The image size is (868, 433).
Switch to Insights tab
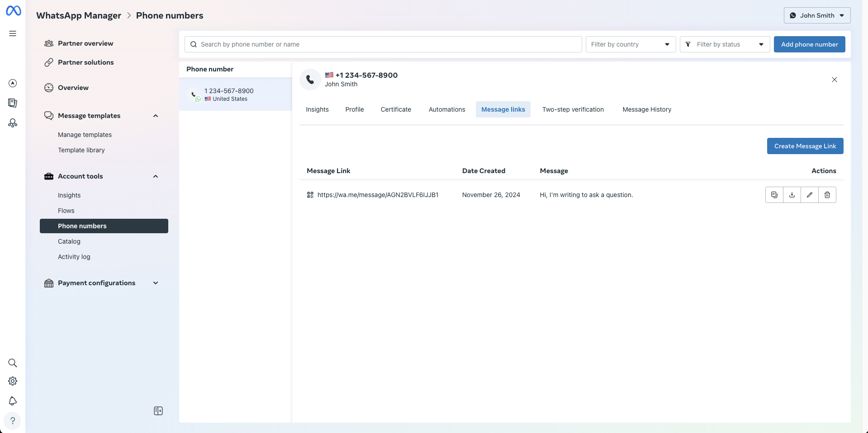317,109
